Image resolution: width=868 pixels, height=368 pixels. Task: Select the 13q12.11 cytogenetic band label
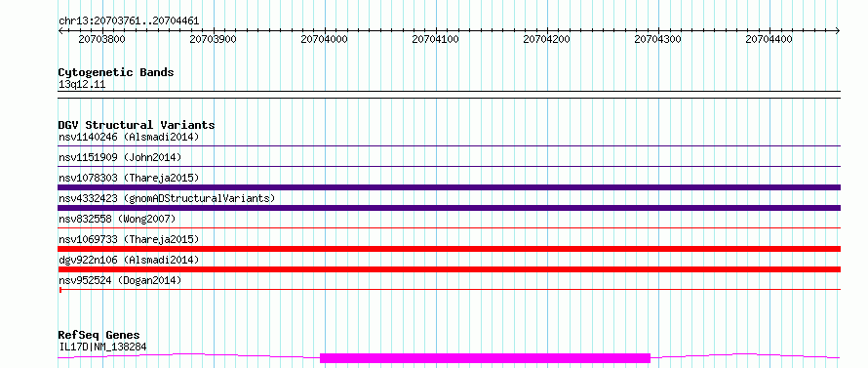(82, 85)
